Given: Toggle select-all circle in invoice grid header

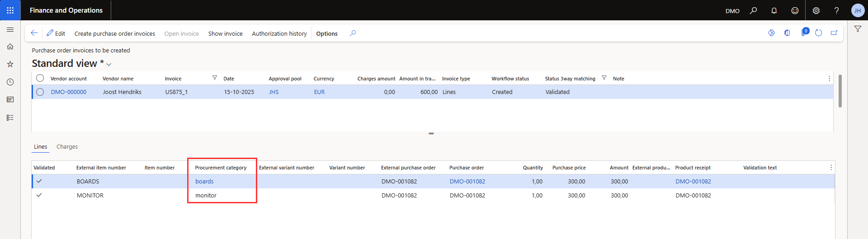Looking at the screenshot, I should coord(40,78).
